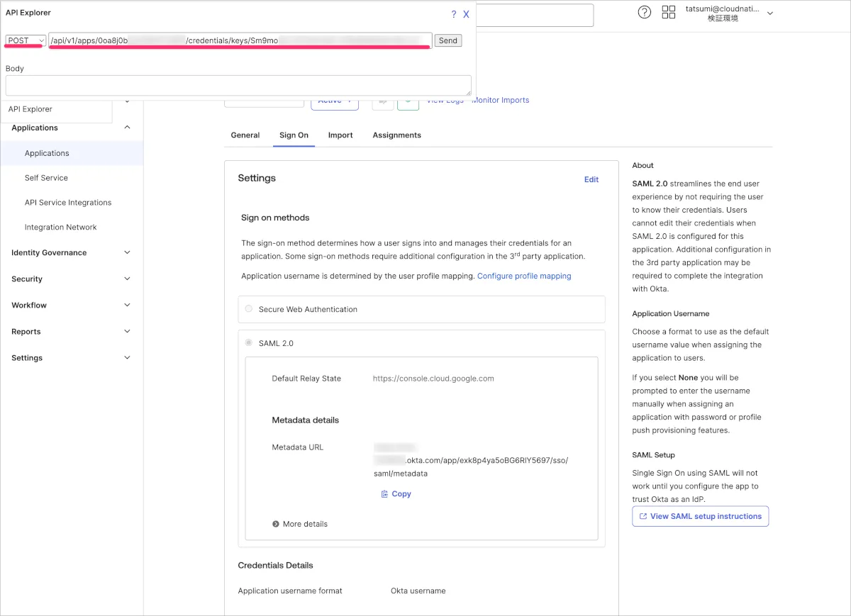Image resolution: width=851 pixels, height=616 pixels.
Task: Click the copy icon for Metadata URL
Action: pos(384,494)
